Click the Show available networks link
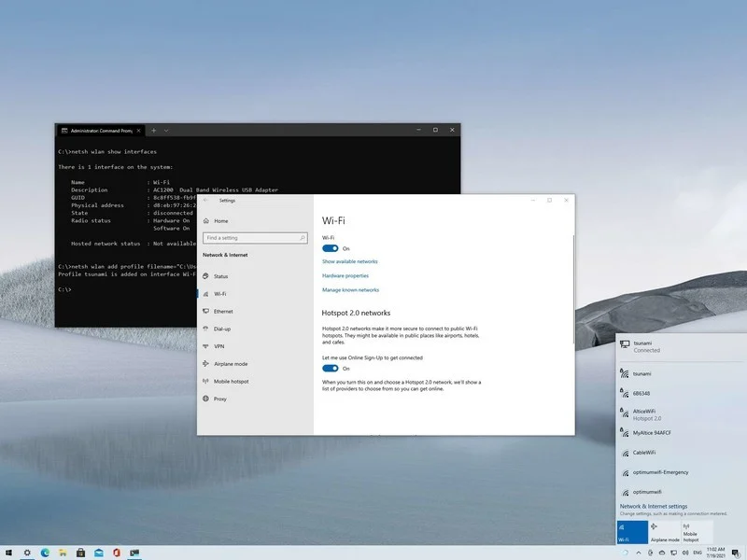747x560 pixels. (349, 261)
